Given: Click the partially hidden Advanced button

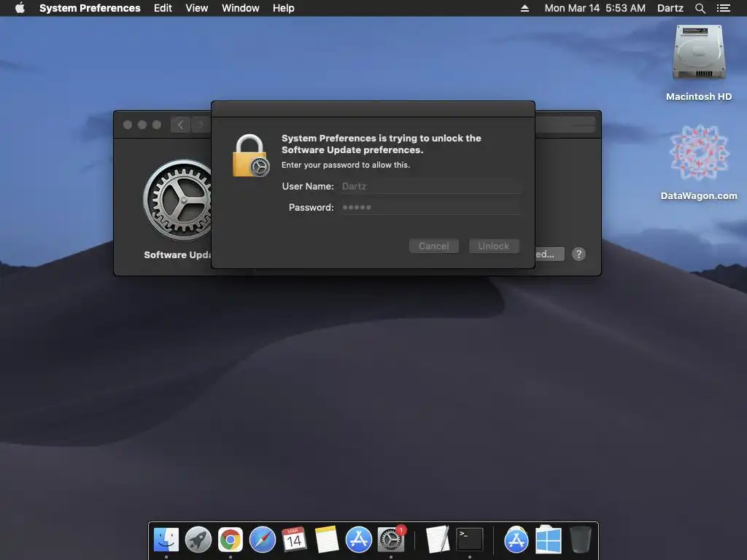Looking at the screenshot, I should 549,254.
